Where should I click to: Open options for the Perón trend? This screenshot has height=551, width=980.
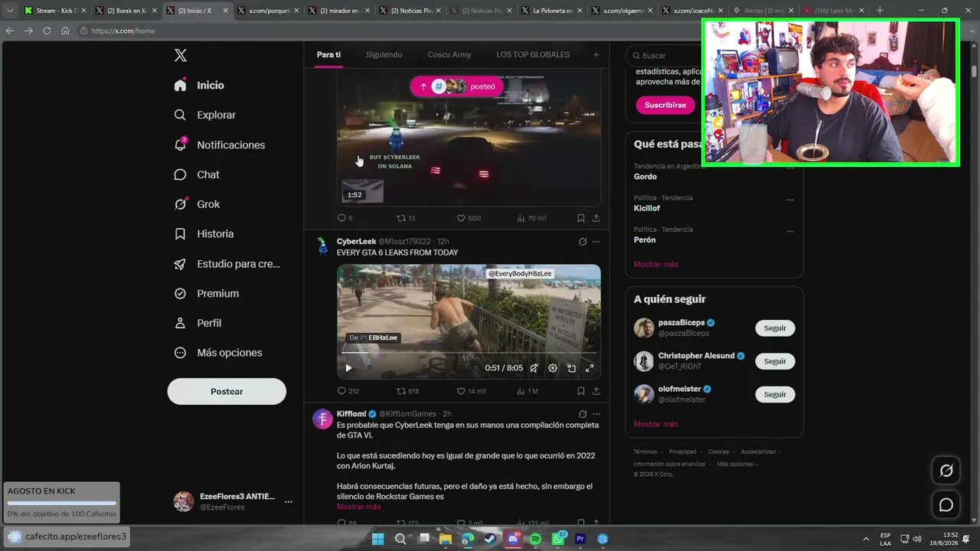[x=790, y=231]
